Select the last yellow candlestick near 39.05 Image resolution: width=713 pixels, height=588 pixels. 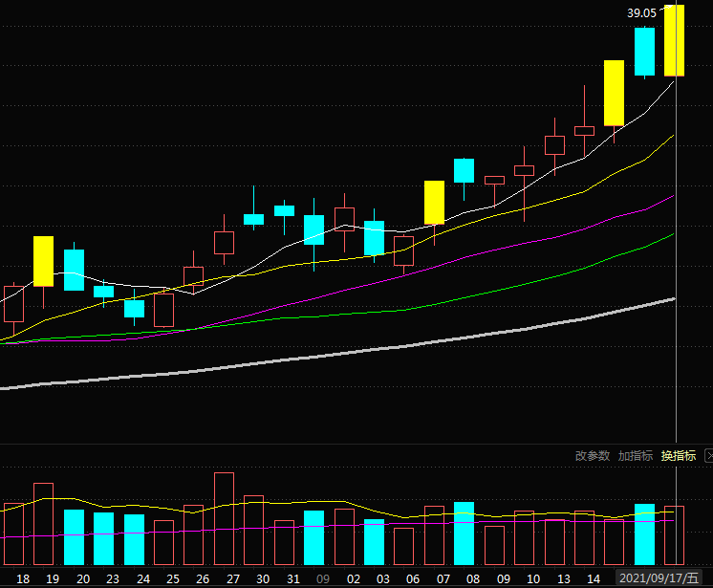675,40
